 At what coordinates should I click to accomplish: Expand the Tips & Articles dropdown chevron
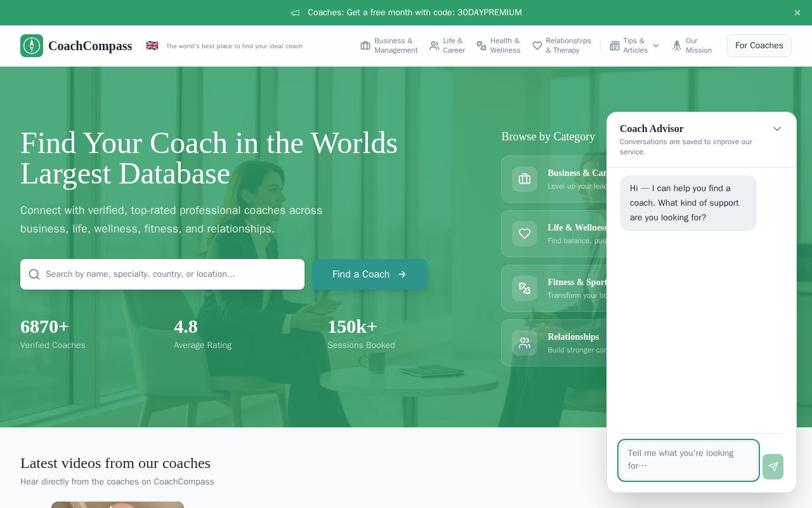[656, 46]
